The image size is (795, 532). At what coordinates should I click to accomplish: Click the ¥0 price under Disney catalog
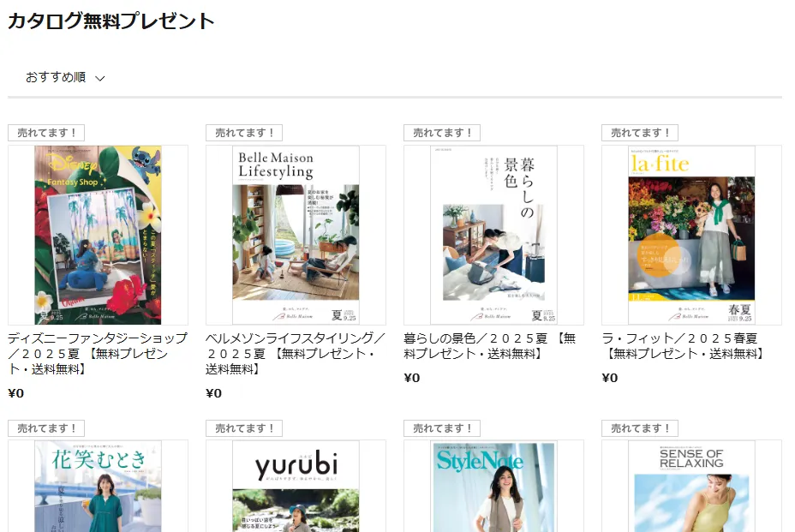[x=15, y=393]
